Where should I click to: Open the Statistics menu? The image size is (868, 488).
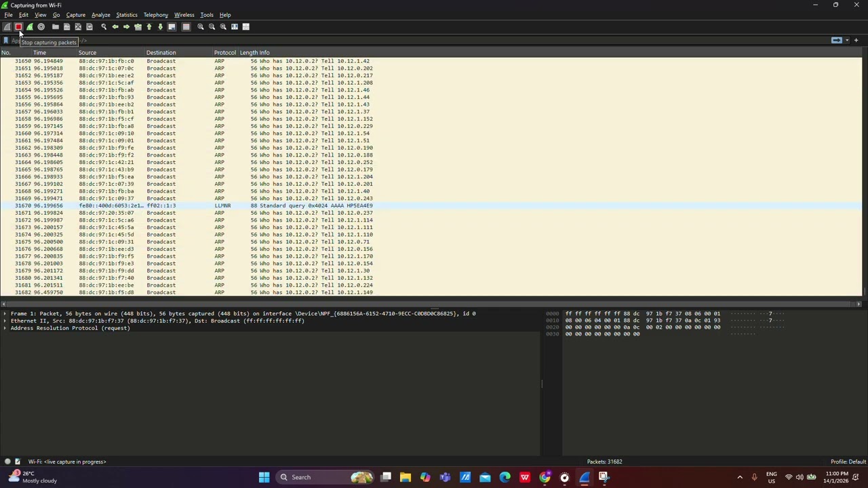click(x=127, y=15)
